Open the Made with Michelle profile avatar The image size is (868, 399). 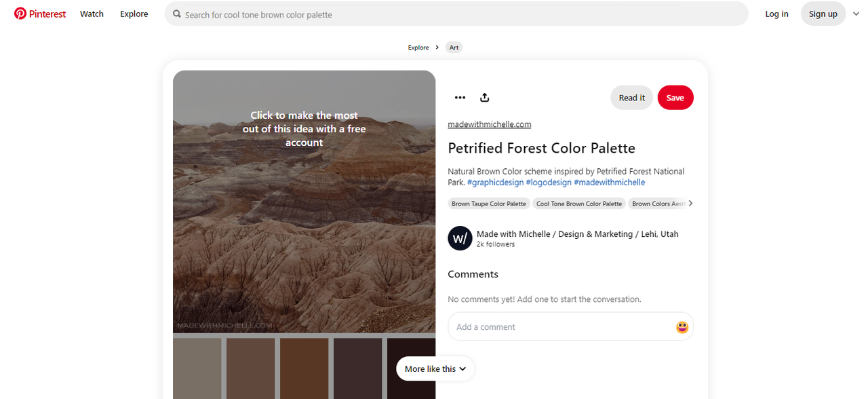point(460,239)
